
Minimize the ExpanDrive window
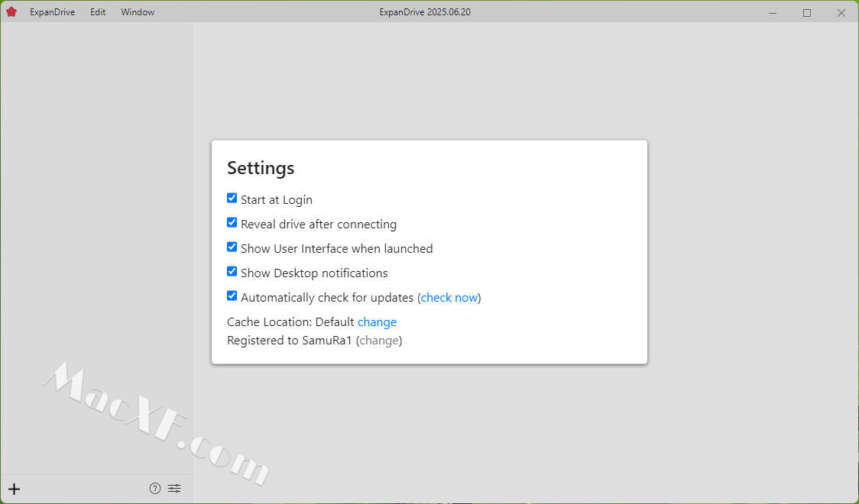[773, 12]
